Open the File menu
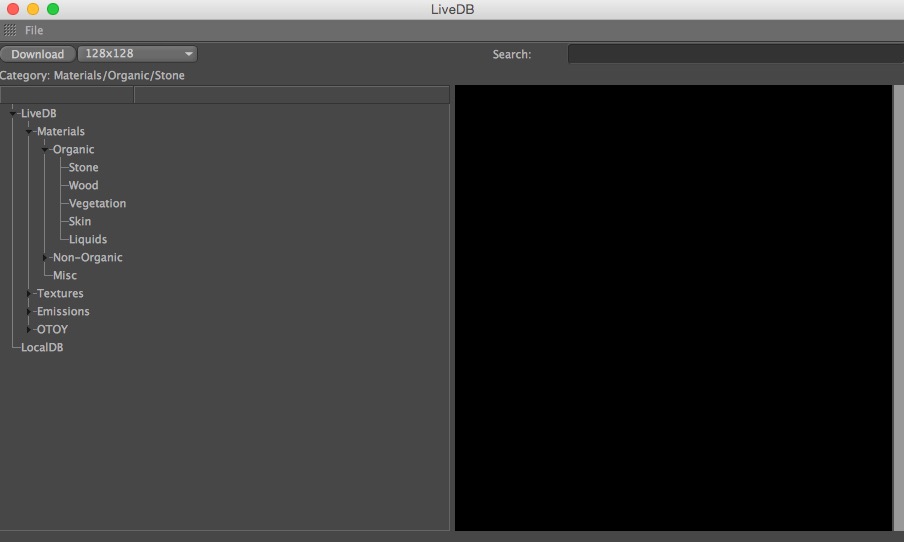 pyautogui.click(x=34, y=30)
